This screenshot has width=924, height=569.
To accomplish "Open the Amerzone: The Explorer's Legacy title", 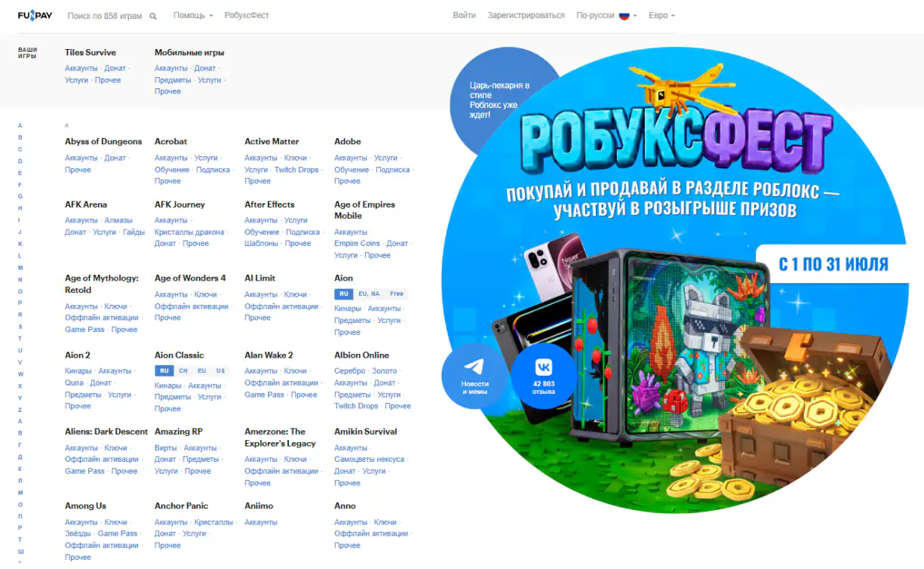I will (280, 438).
